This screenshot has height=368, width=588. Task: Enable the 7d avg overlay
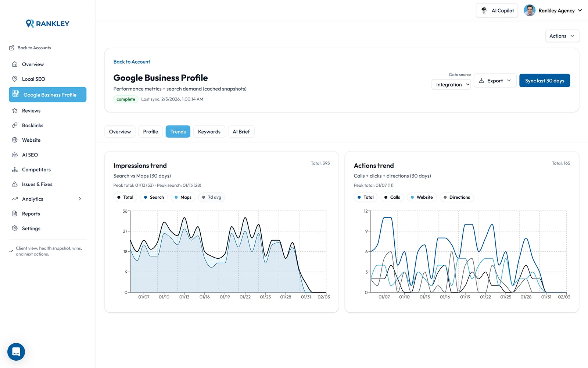211,197
